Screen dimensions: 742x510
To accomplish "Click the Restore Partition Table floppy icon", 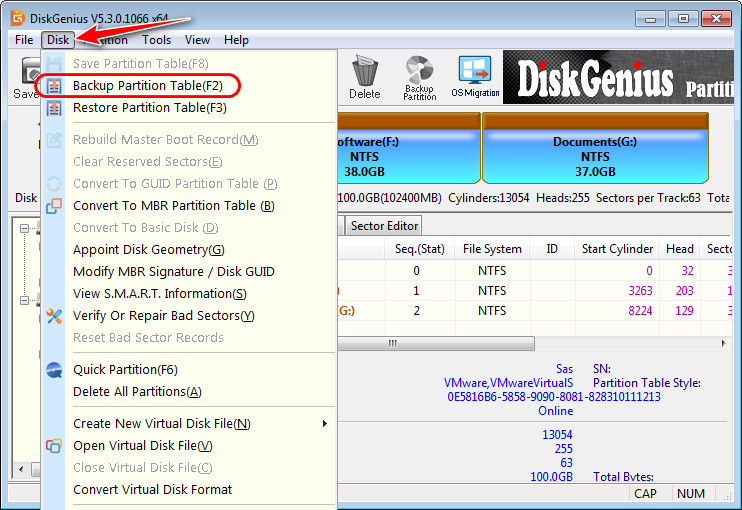I will point(54,108).
